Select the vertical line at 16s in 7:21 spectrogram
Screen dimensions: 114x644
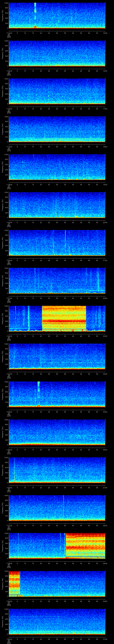point(35,280)
